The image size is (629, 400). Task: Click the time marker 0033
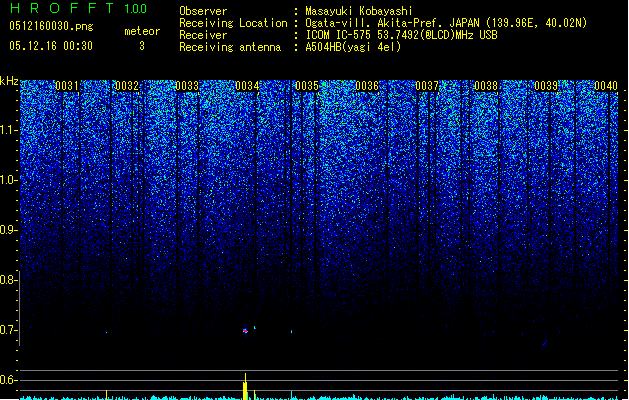click(187, 86)
